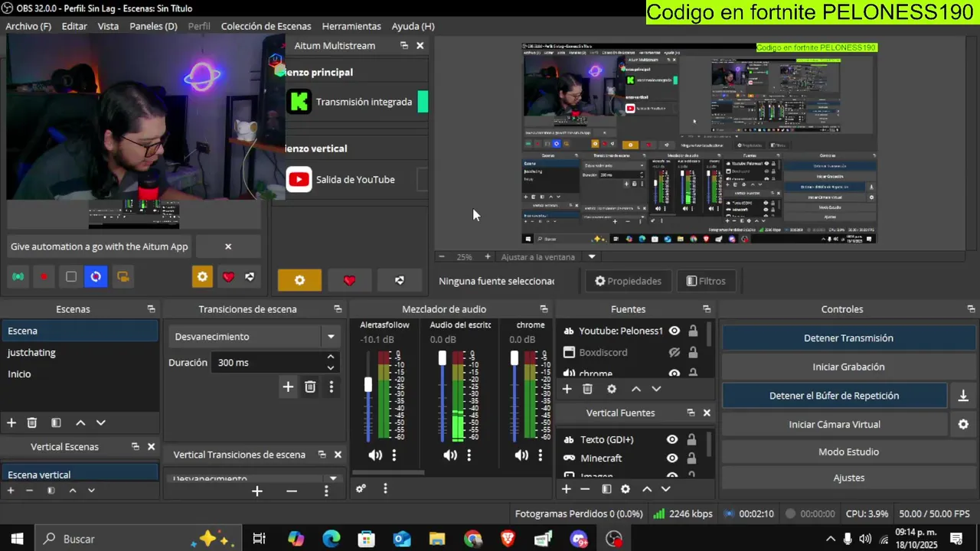Open the Colección de Escenas menu
The height and width of the screenshot is (551, 980).
click(266, 26)
